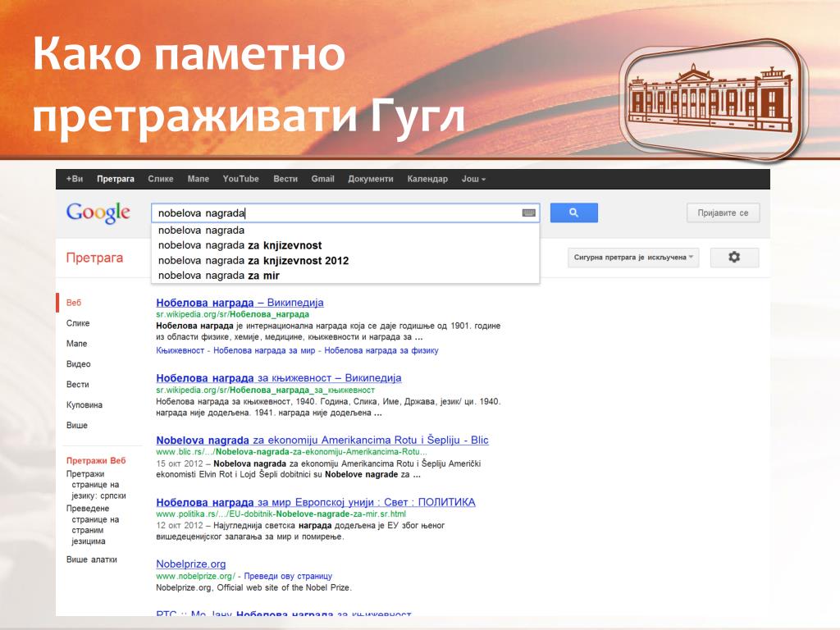Open sitelink Нобелова награда за мир

(x=264, y=350)
